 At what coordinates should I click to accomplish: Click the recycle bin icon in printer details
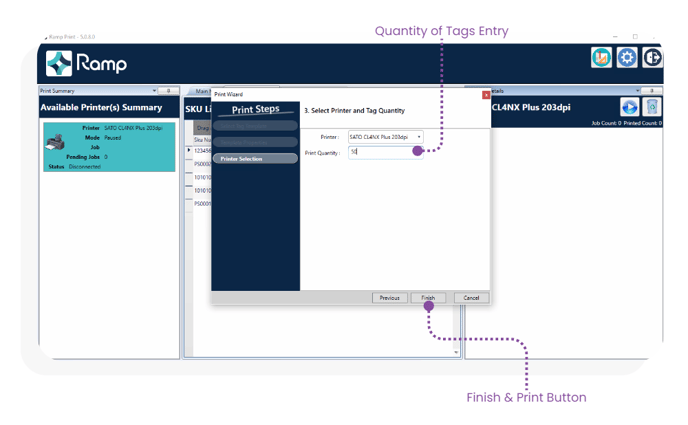[x=652, y=107]
